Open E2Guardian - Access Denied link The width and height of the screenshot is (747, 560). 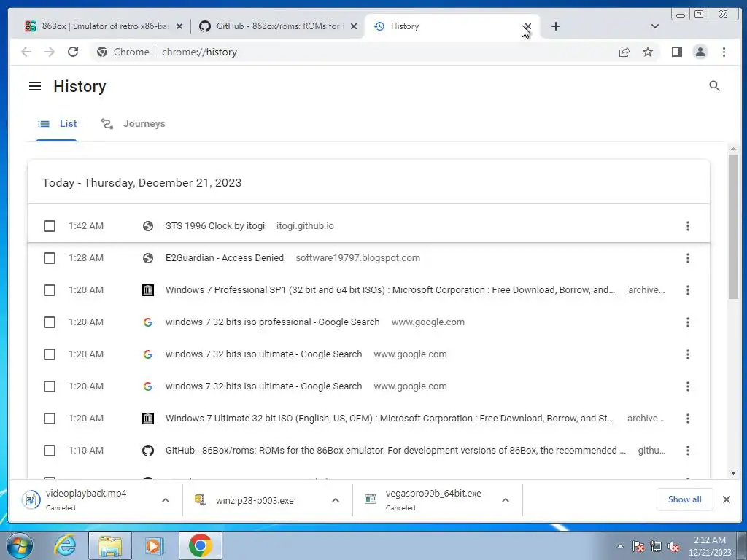point(225,258)
